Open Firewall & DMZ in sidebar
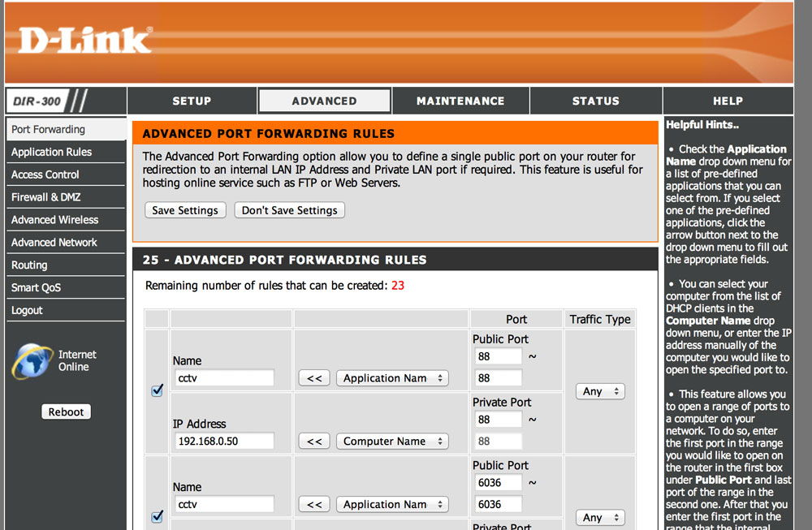 tap(46, 197)
